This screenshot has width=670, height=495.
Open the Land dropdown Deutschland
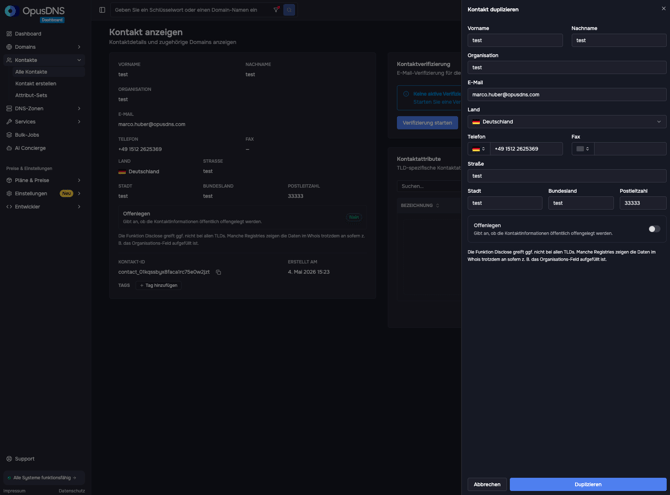pos(567,122)
